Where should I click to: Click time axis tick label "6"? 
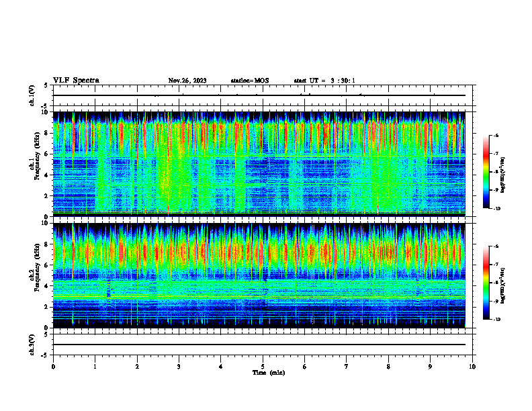304,367
